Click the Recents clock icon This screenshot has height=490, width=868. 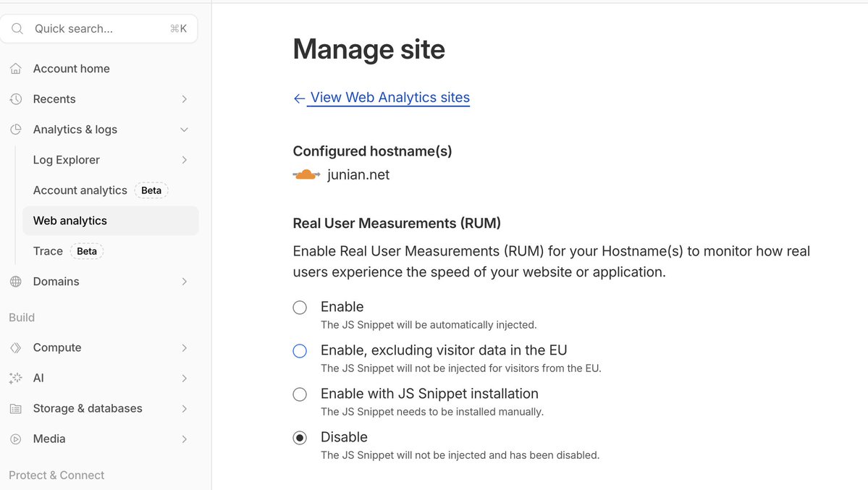[x=15, y=99]
